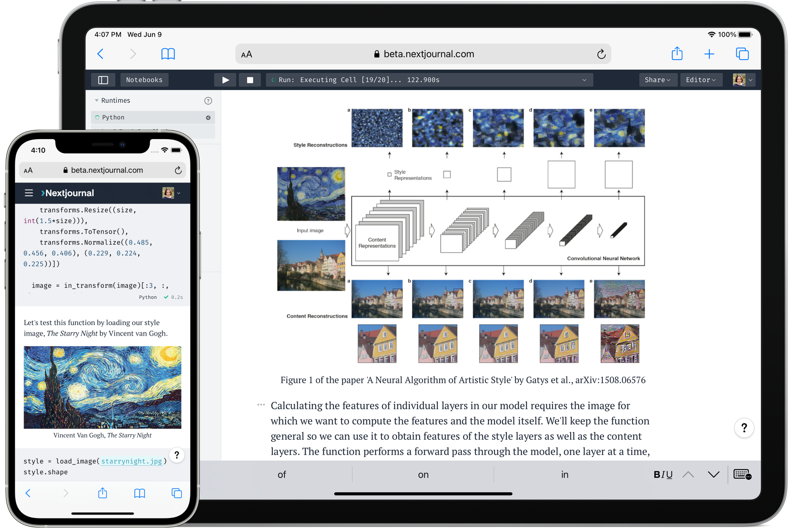Jump to previous field with up chevron
This screenshot has width=788, height=532.
(688, 475)
